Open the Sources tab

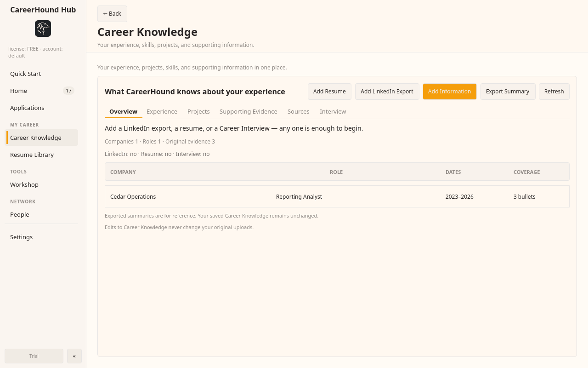pyautogui.click(x=299, y=112)
